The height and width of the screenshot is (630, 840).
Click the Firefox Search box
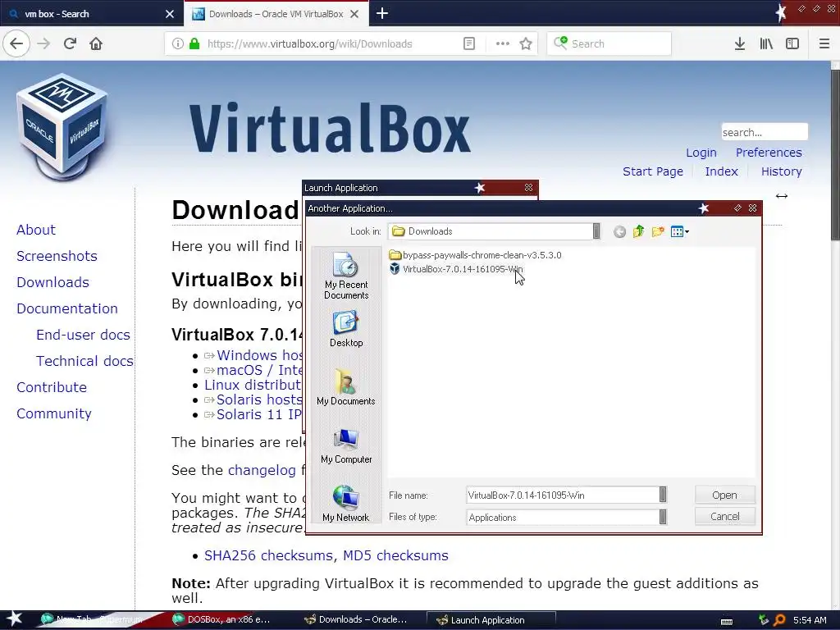pos(609,43)
